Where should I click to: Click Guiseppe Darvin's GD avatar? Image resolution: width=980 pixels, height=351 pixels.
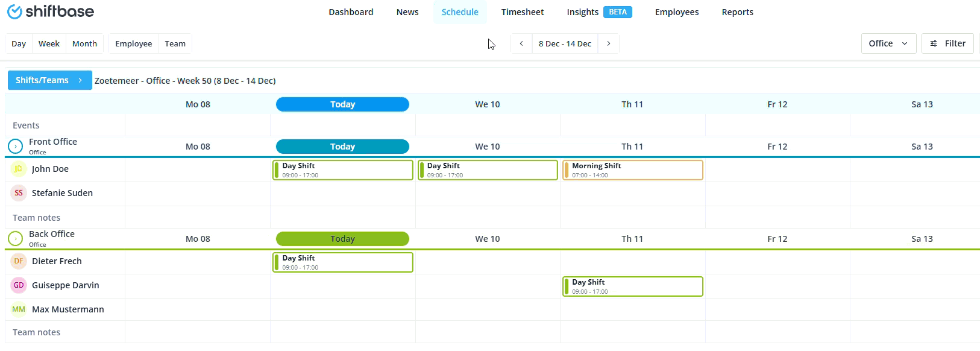coord(19,285)
